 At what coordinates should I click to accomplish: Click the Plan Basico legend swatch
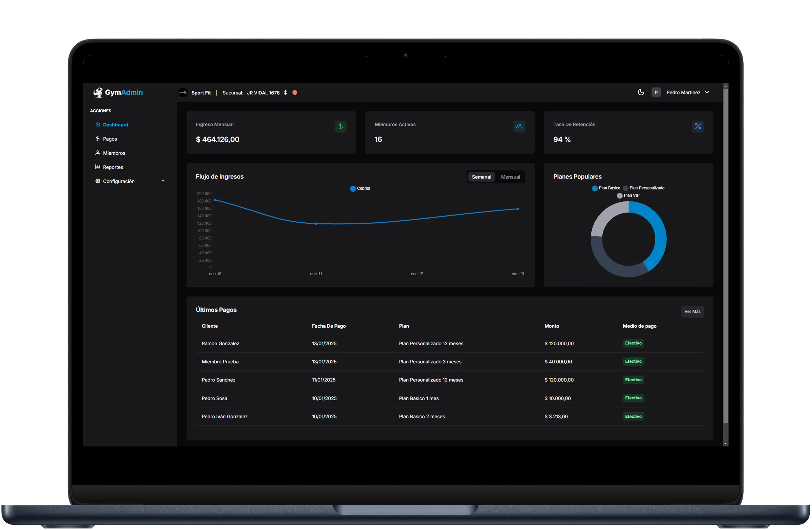click(x=595, y=189)
